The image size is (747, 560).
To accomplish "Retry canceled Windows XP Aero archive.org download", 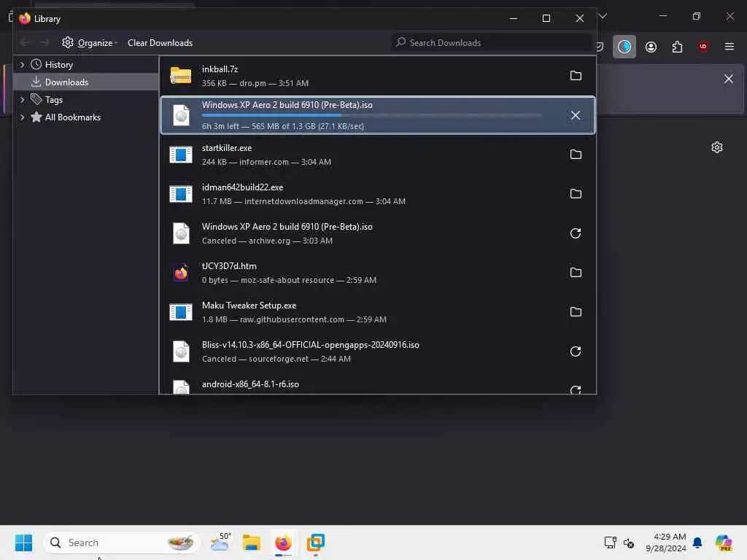I will pyautogui.click(x=576, y=233).
